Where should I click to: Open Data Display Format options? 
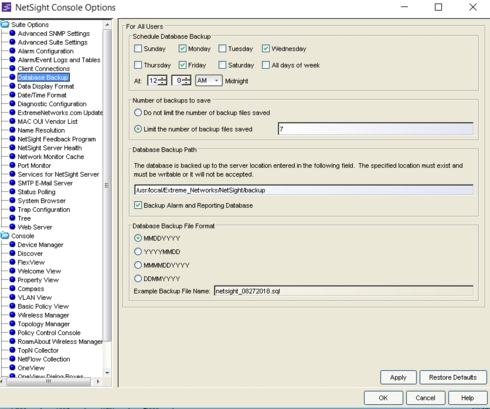[46, 86]
